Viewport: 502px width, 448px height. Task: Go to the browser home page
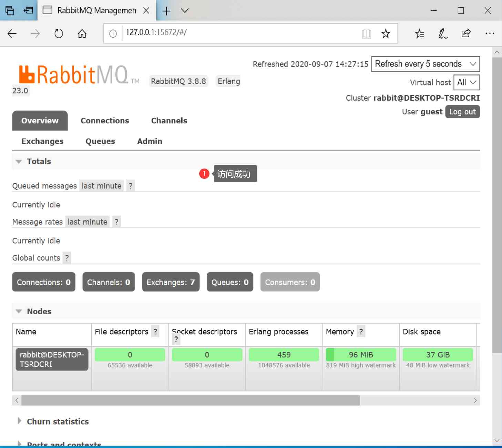(82, 33)
